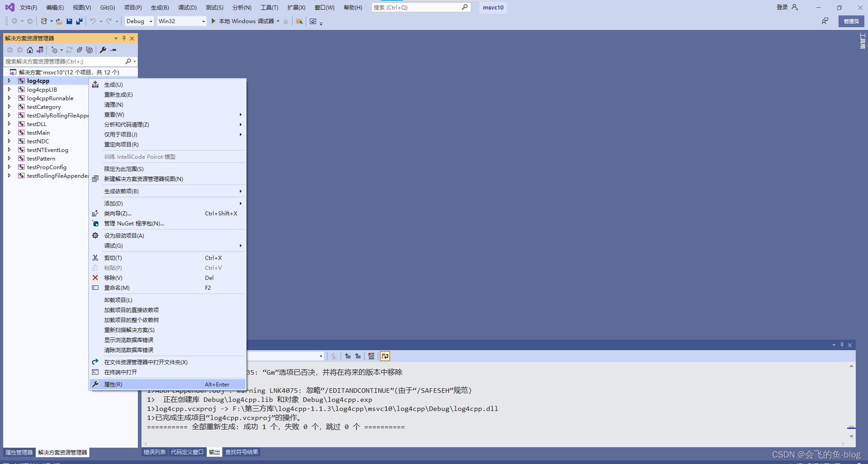868x464 pixels.
Task: Click the Preview Selected Items icon
Action: (x=113, y=50)
